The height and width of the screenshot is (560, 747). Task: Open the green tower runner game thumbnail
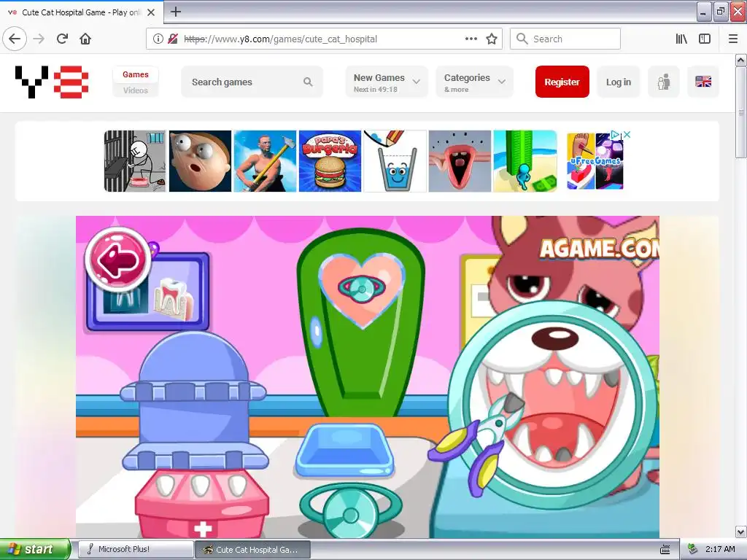click(x=525, y=161)
